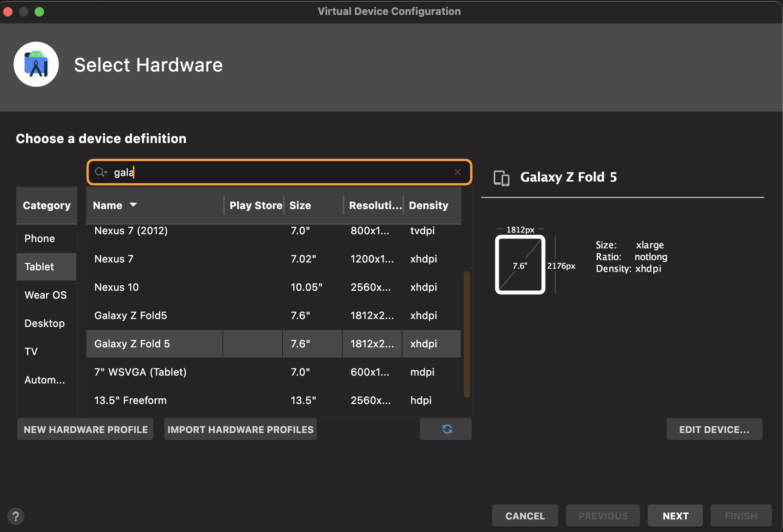This screenshot has height=532, width=783.
Task: Click the Name column header
Action: pos(155,205)
